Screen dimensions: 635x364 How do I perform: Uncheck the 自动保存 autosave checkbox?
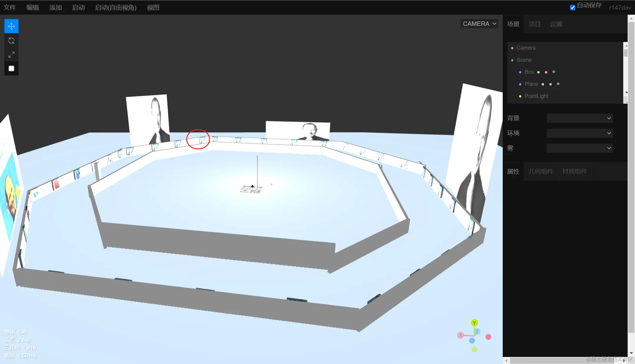point(572,8)
